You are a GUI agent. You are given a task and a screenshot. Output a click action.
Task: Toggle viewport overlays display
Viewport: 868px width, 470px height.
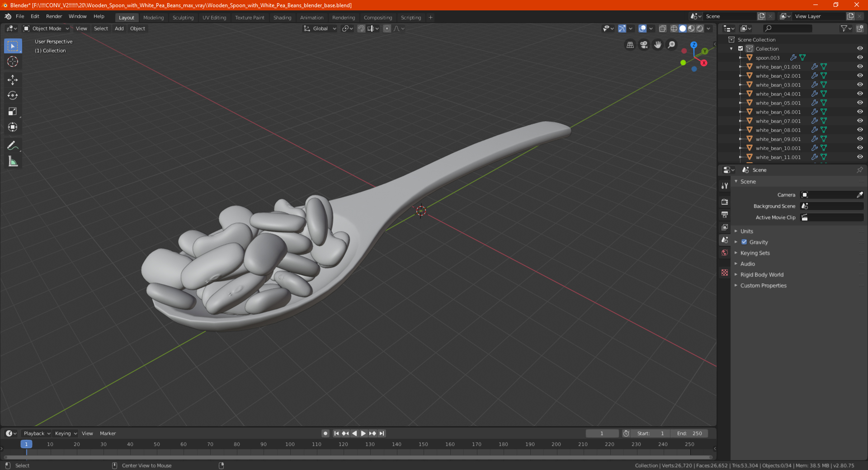tap(642, 28)
